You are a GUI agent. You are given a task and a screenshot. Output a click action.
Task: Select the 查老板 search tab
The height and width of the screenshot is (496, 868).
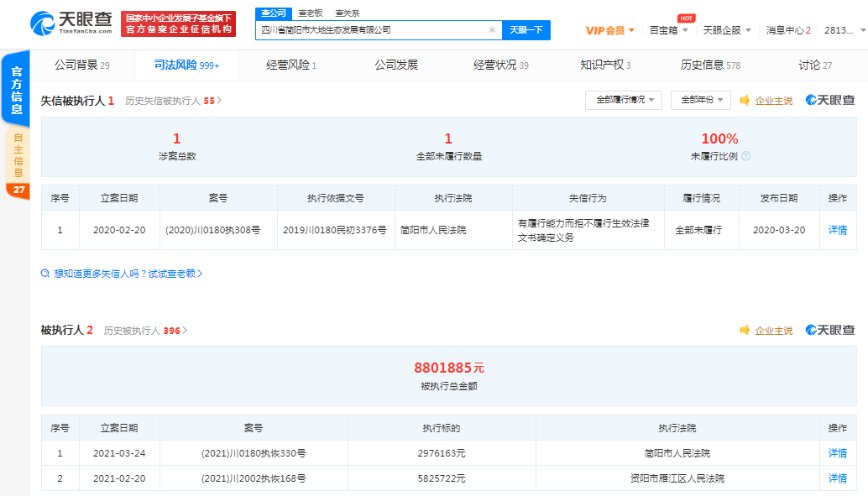click(x=310, y=13)
